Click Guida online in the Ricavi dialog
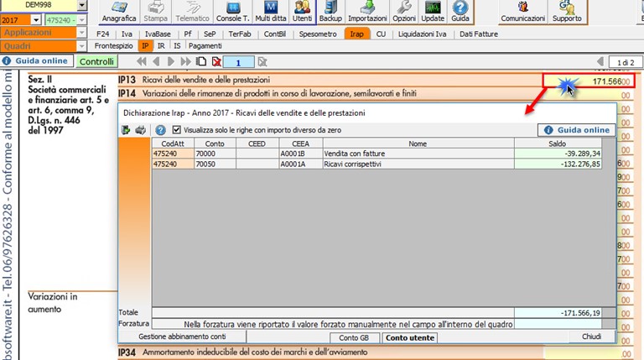 click(577, 130)
